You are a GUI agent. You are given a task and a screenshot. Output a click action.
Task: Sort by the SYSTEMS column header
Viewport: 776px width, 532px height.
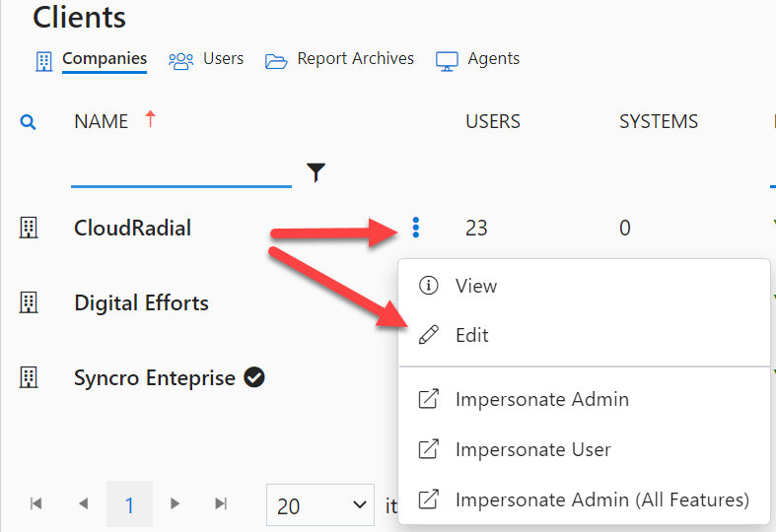point(659,121)
